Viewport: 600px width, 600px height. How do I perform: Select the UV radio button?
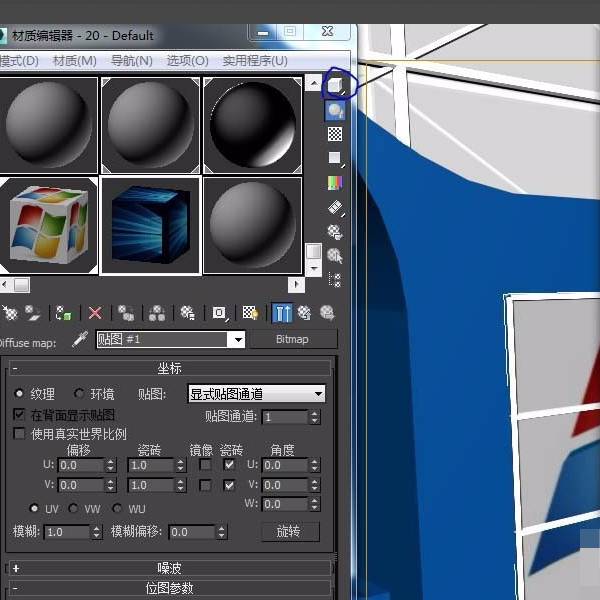(x=34, y=508)
